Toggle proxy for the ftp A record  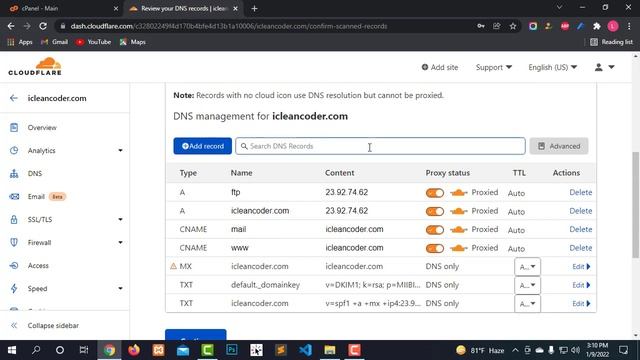pos(435,193)
